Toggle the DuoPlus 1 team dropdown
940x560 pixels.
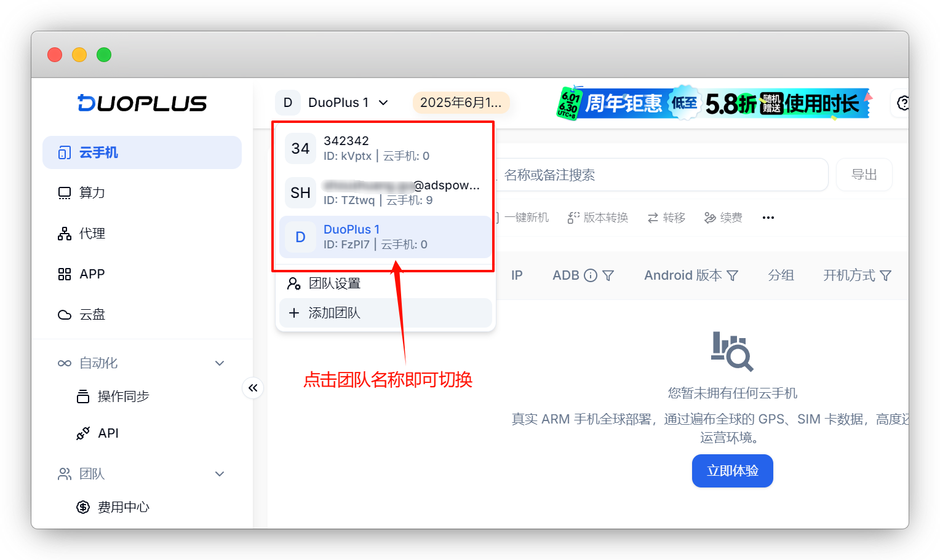pos(332,103)
